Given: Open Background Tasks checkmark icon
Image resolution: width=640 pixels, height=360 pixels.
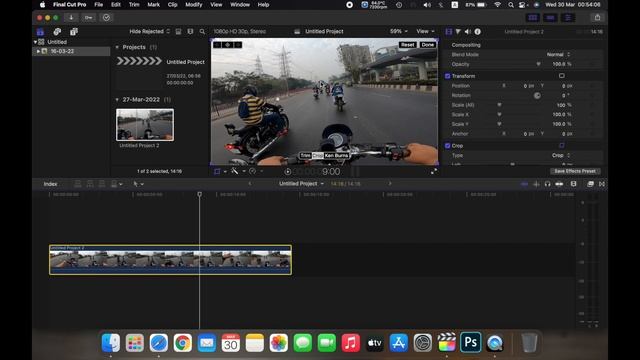Looking at the screenshot, I should point(106,18).
